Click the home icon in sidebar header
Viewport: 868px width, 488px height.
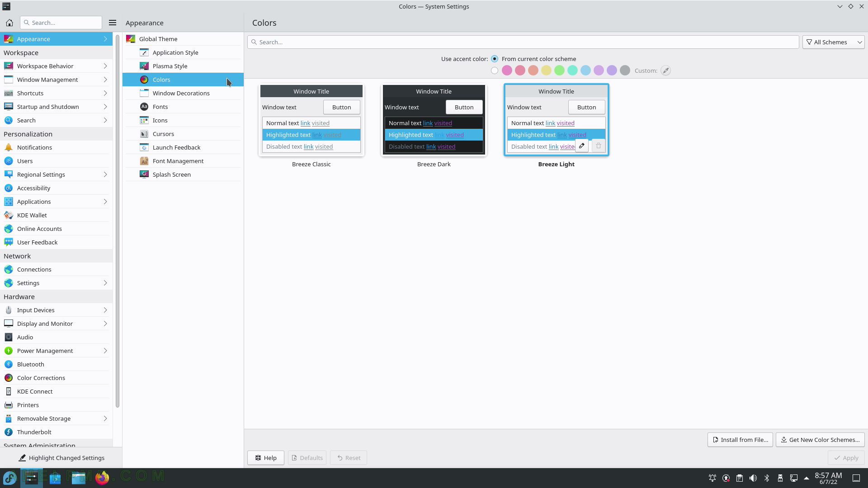[9, 23]
